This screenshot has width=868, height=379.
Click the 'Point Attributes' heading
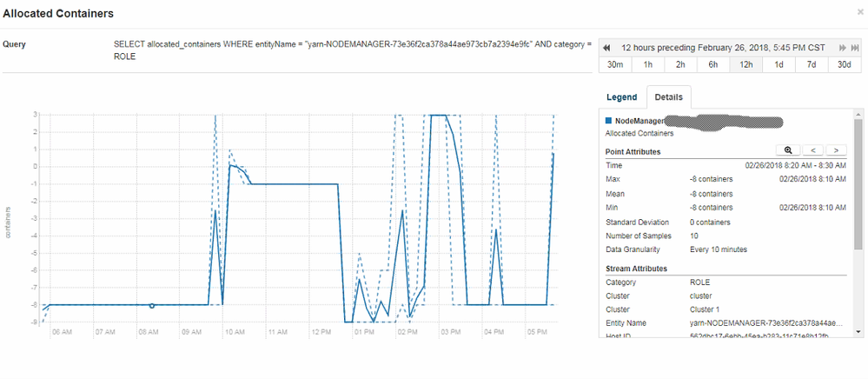click(x=633, y=152)
